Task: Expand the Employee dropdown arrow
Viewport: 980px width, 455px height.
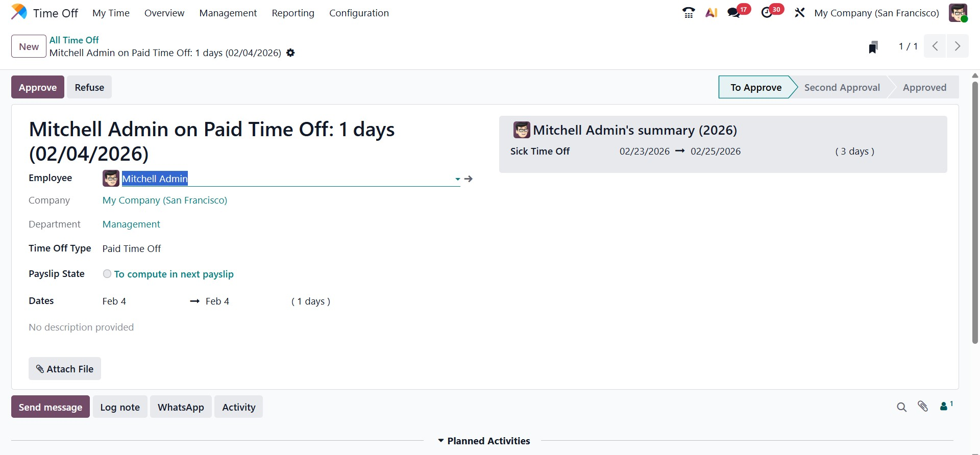Action: click(457, 179)
